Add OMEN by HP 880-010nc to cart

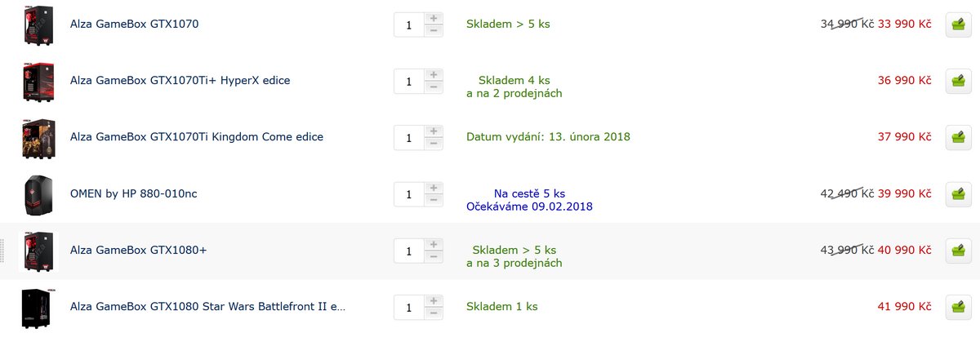958,194
